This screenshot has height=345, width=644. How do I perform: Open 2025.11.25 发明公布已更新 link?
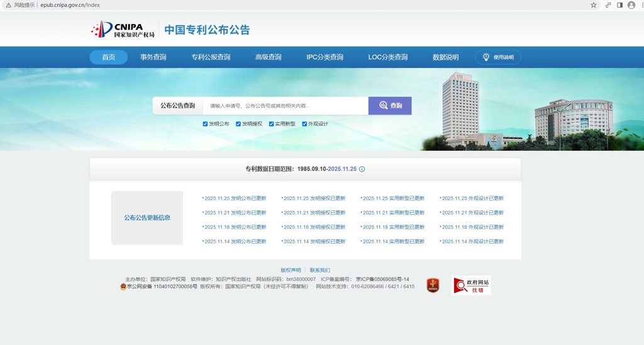click(x=235, y=198)
